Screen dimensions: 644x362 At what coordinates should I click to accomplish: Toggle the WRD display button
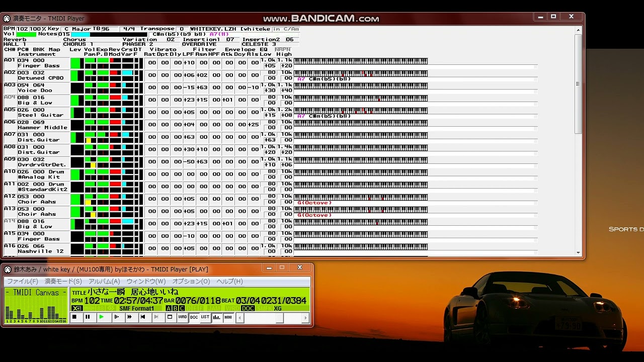[182, 317]
